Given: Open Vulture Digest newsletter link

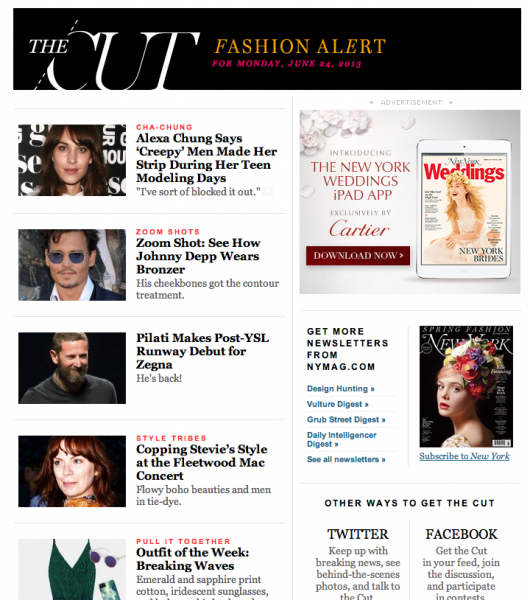Looking at the screenshot, I should coord(338,404).
